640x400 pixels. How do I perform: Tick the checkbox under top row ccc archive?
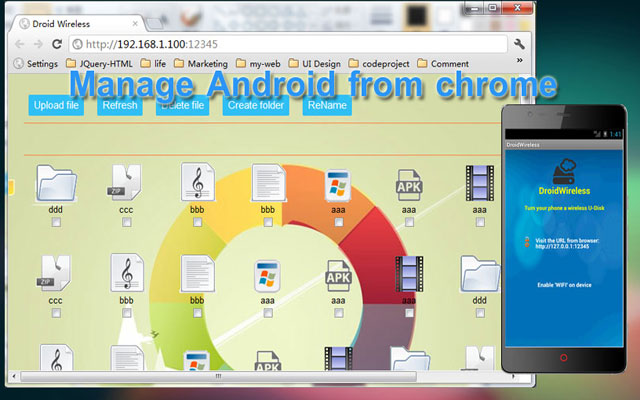[127, 222]
